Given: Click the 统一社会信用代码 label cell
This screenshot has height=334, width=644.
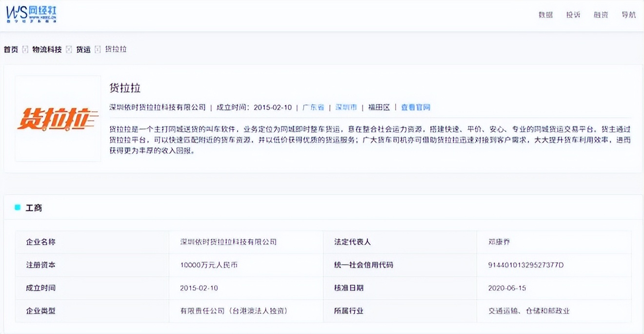Looking at the screenshot, I should (x=400, y=265).
